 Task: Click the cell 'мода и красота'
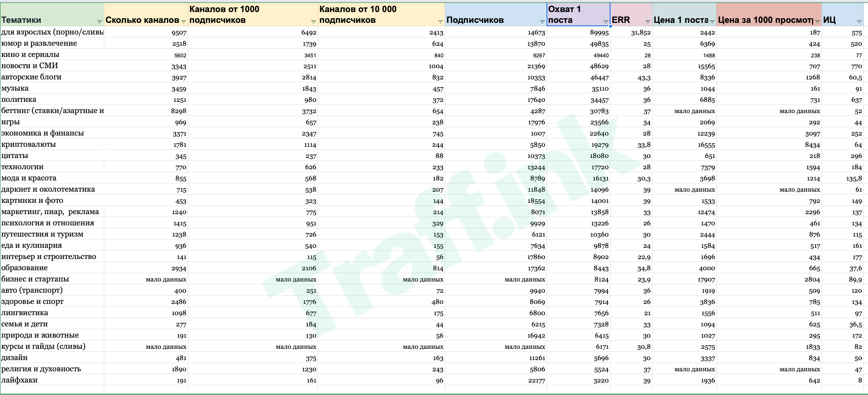(x=52, y=178)
